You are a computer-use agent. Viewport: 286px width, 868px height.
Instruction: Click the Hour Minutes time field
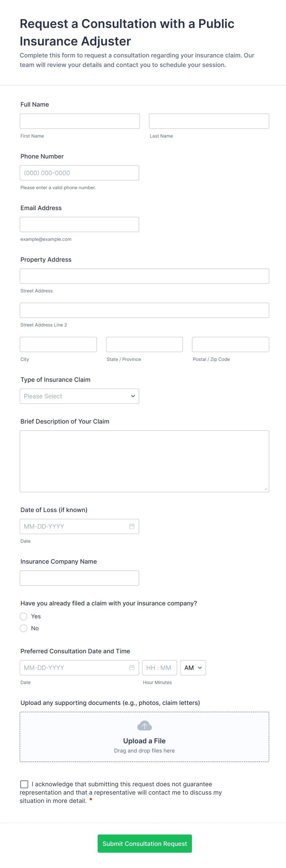[159, 667]
